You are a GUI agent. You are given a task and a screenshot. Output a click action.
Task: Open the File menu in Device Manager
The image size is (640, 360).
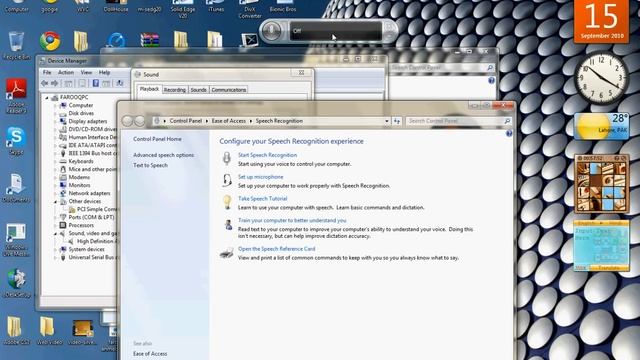coord(47,72)
